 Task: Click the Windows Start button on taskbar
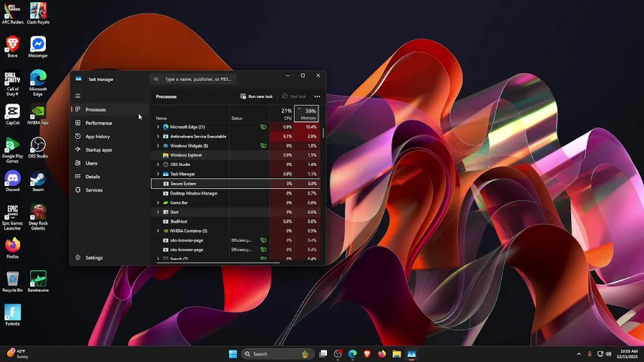233,354
